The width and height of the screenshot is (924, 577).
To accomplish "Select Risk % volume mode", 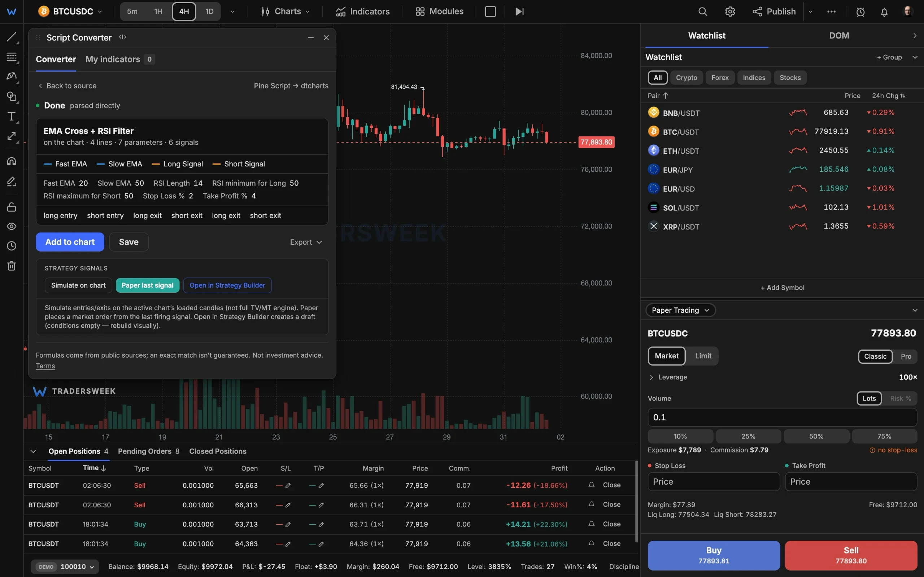I will (900, 398).
